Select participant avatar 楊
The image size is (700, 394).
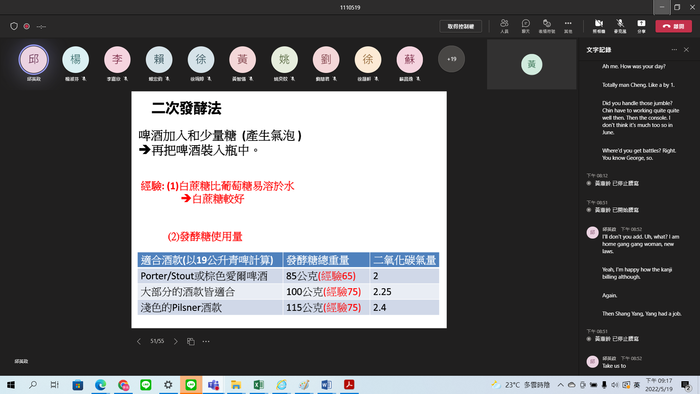[x=75, y=59]
